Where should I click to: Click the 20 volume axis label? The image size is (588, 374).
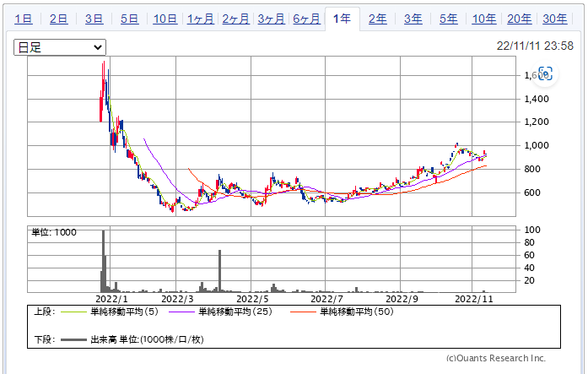[529, 280]
